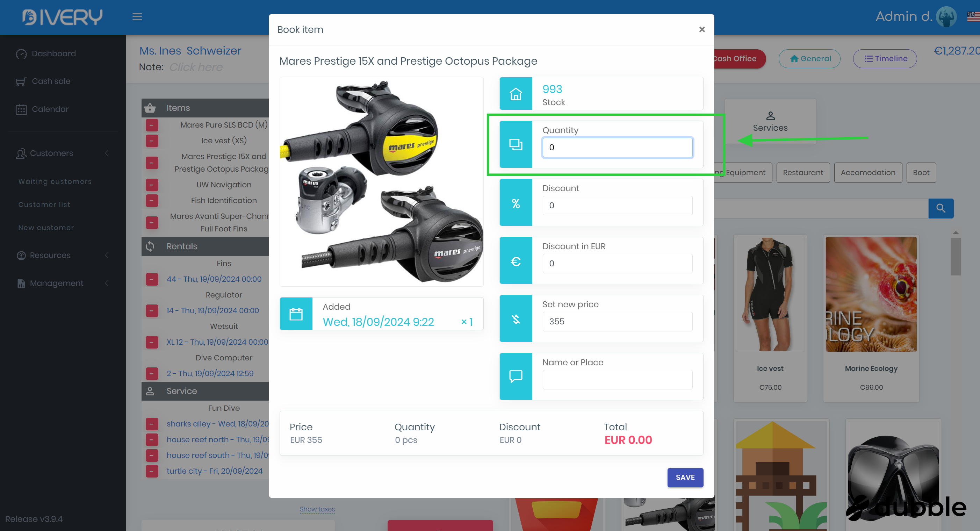Close the Book item dialog
The height and width of the screenshot is (531, 980).
point(702,29)
